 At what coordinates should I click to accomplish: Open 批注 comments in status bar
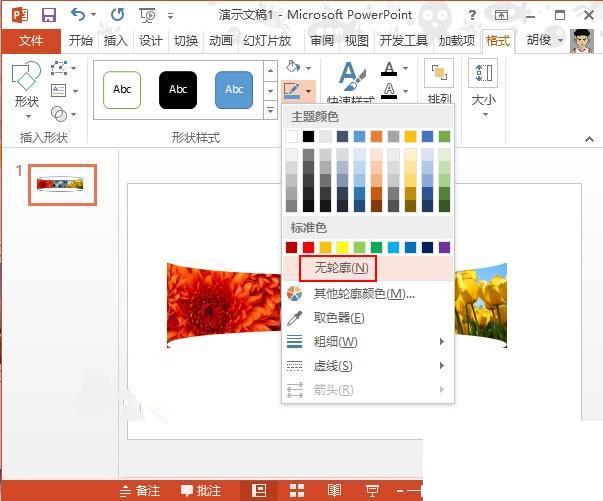click(x=201, y=491)
